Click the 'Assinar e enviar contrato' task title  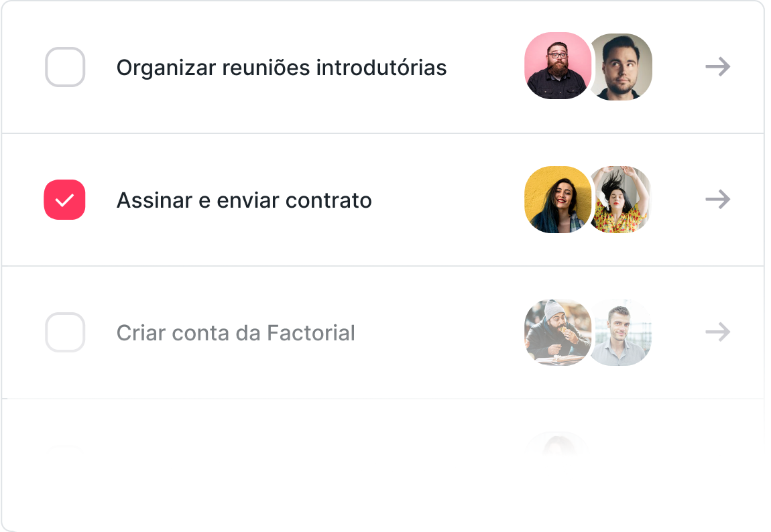244,200
